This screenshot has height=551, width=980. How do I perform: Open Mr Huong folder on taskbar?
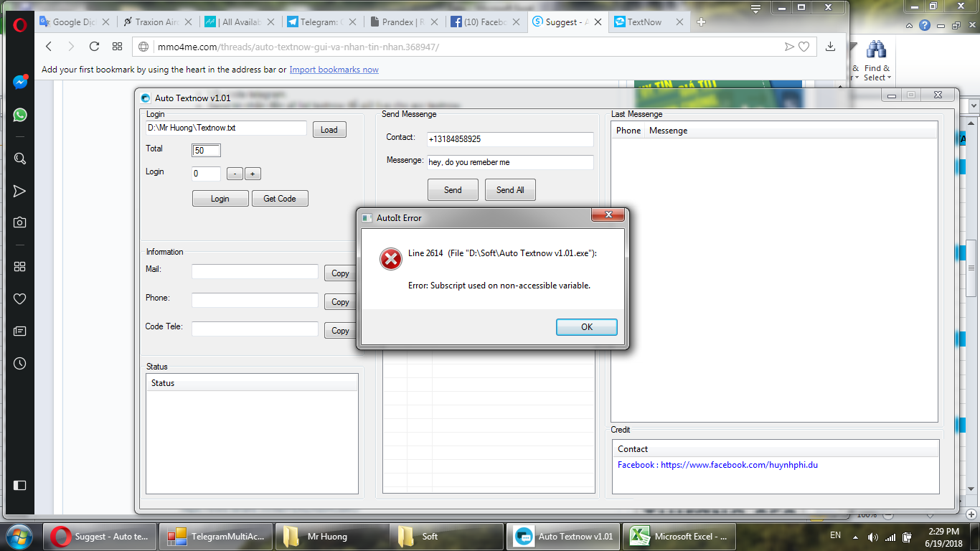pyautogui.click(x=332, y=536)
